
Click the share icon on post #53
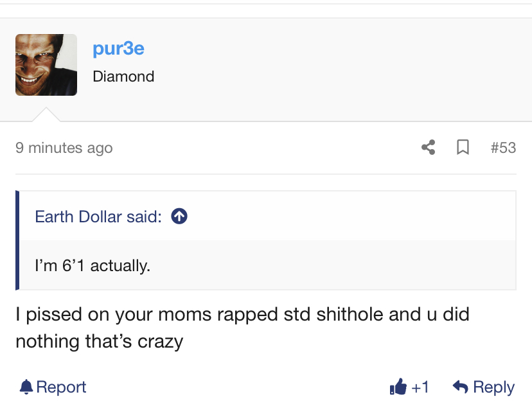(428, 148)
